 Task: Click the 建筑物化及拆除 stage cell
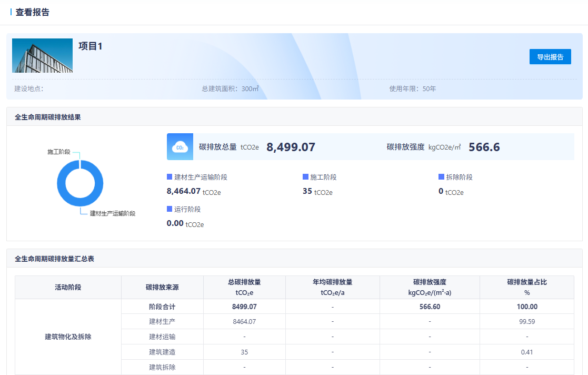click(68, 337)
